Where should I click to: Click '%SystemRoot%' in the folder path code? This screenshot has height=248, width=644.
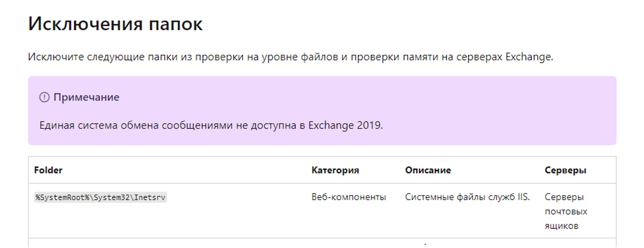point(62,198)
